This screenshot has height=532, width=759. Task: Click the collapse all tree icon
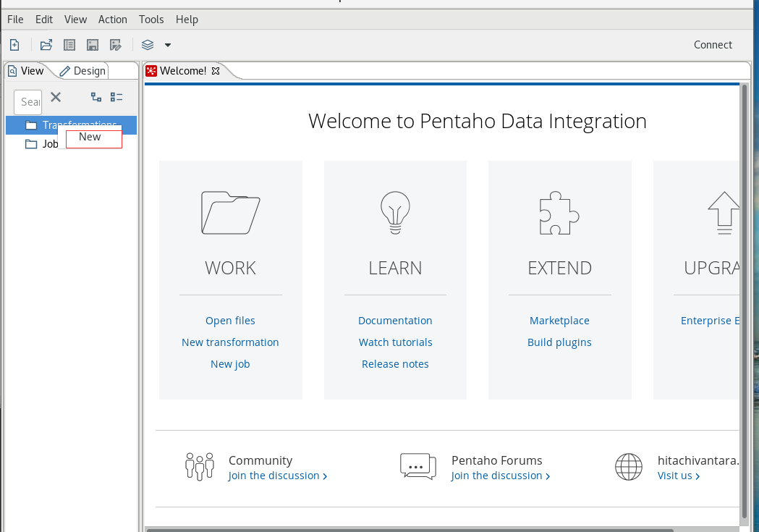coord(116,97)
